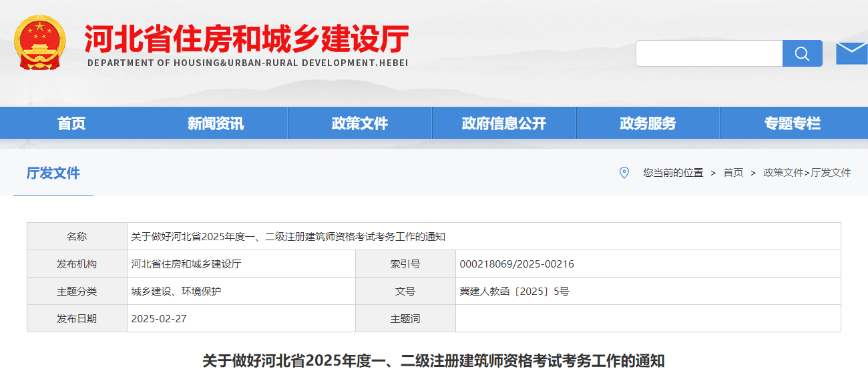Screen dimensions: 868x379
Task: Click the 主题分类 label cell
Action: pos(77,291)
